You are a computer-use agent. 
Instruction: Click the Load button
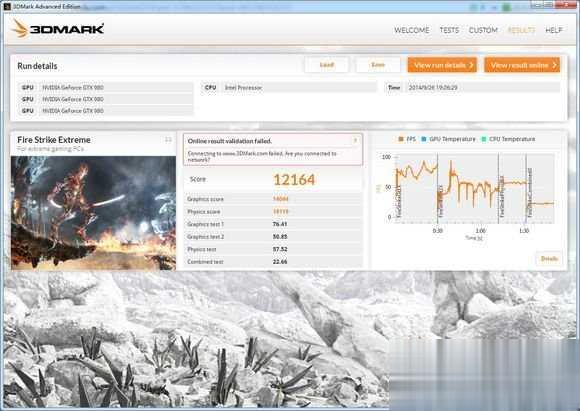pyautogui.click(x=327, y=65)
